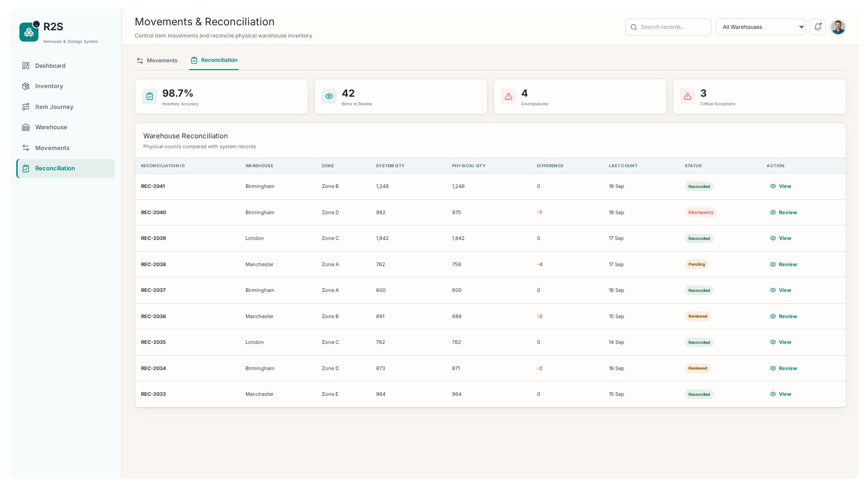
Task: Click the Inventory sidebar icon
Action: point(26,86)
